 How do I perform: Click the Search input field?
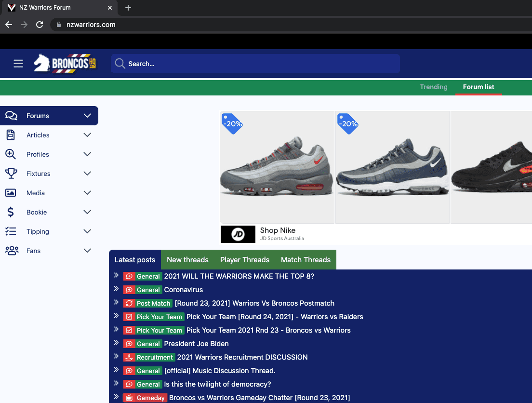[255, 64]
